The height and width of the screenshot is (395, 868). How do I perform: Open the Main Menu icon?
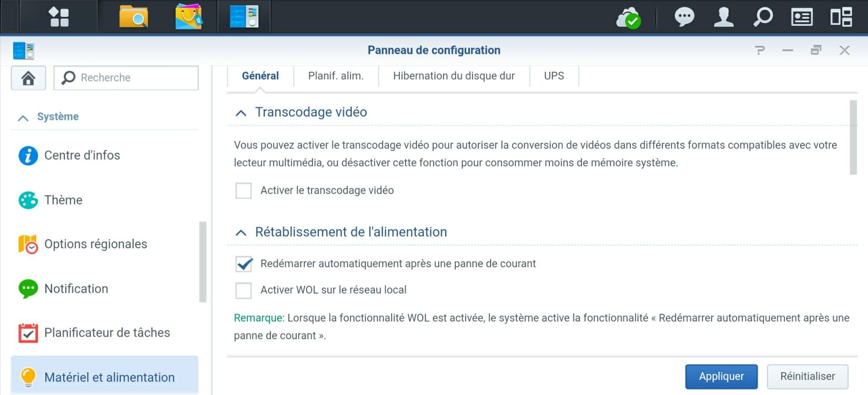(59, 17)
